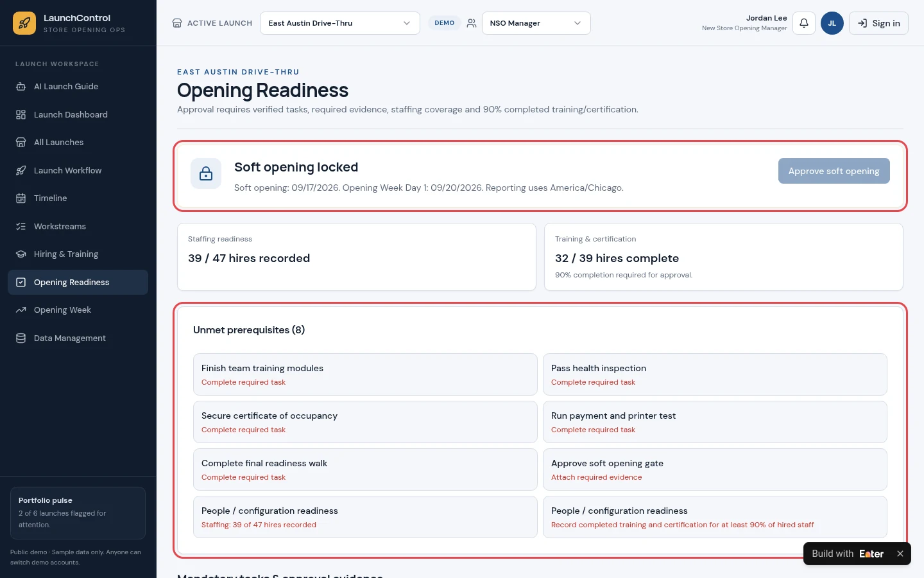Click the Sign in button

[x=878, y=23]
